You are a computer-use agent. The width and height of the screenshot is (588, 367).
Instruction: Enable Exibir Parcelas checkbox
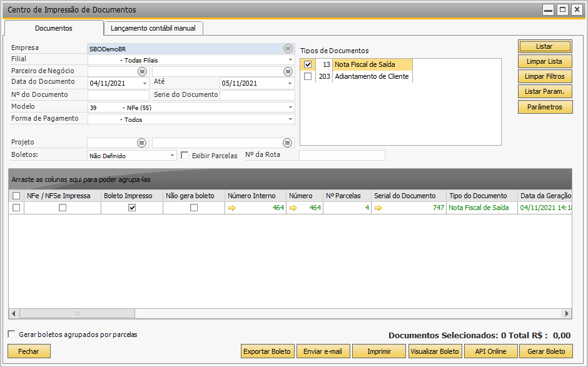tap(185, 155)
